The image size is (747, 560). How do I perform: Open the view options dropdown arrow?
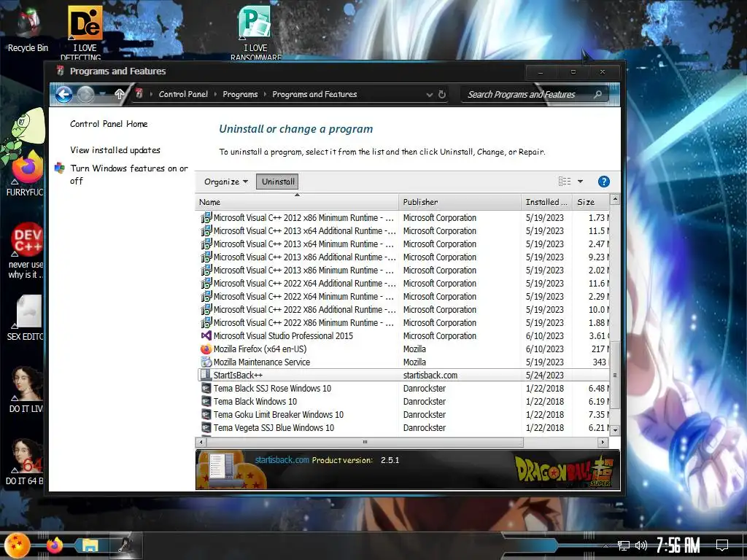[x=580, y=182]
